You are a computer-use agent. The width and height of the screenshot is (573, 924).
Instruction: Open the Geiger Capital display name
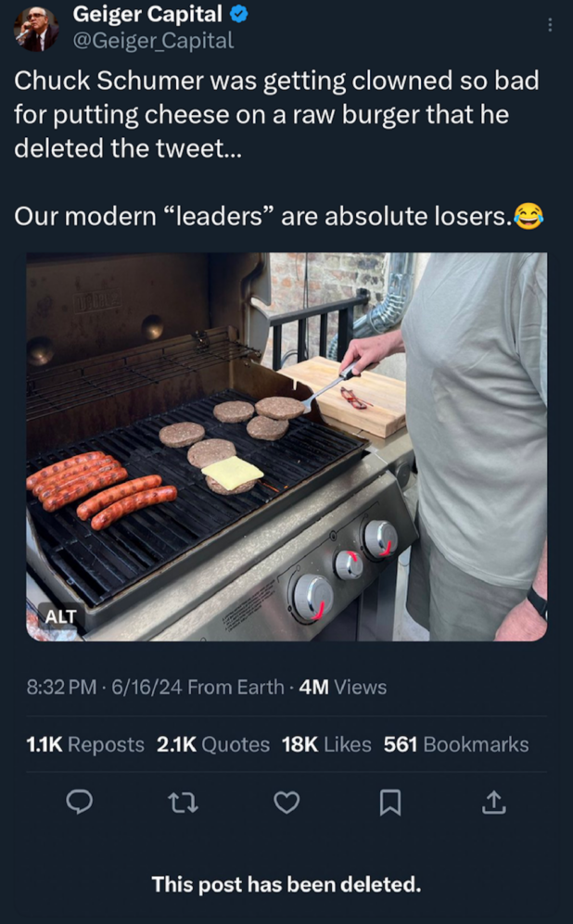click(x=146, y=15)
